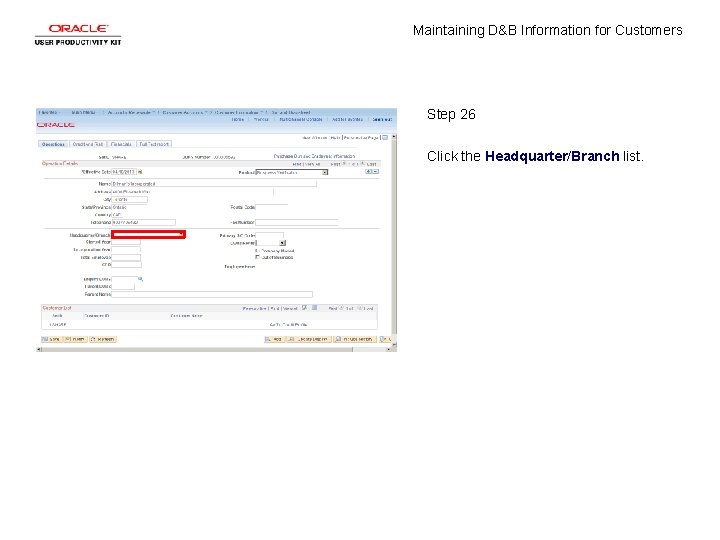720x540 pixels.
Task: Click inside the Parent Name field
Action: click(x=212, y=294)
